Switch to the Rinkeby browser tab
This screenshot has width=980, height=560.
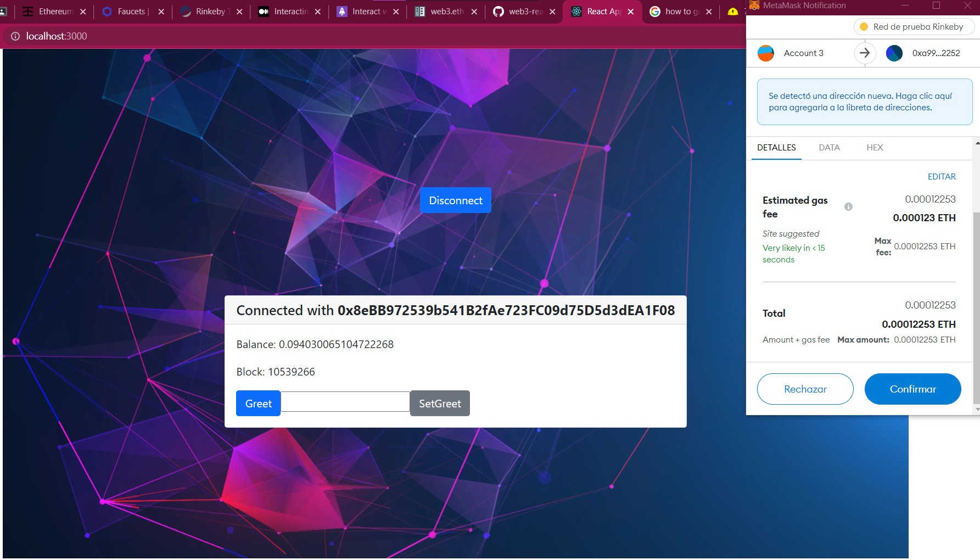211,12
